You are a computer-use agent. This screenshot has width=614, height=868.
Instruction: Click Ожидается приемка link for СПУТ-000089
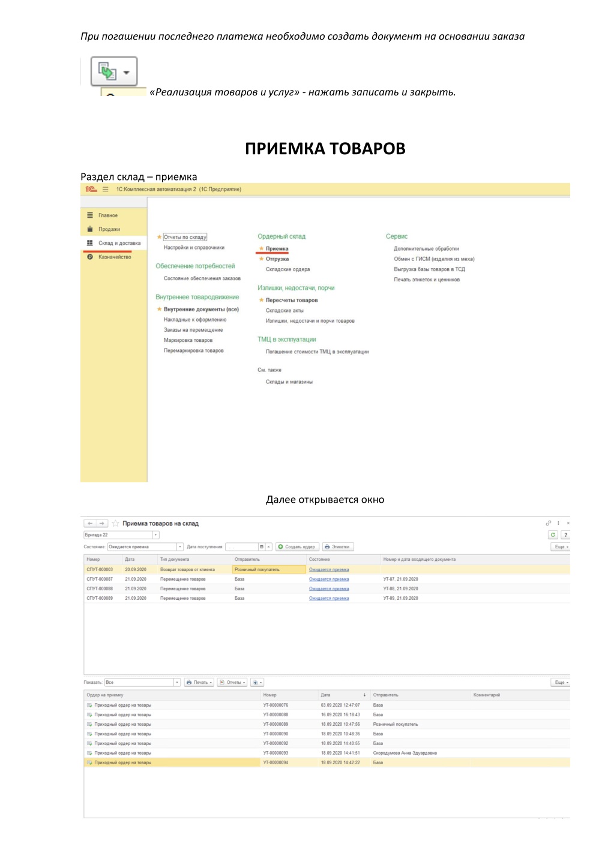coord(329,599)
